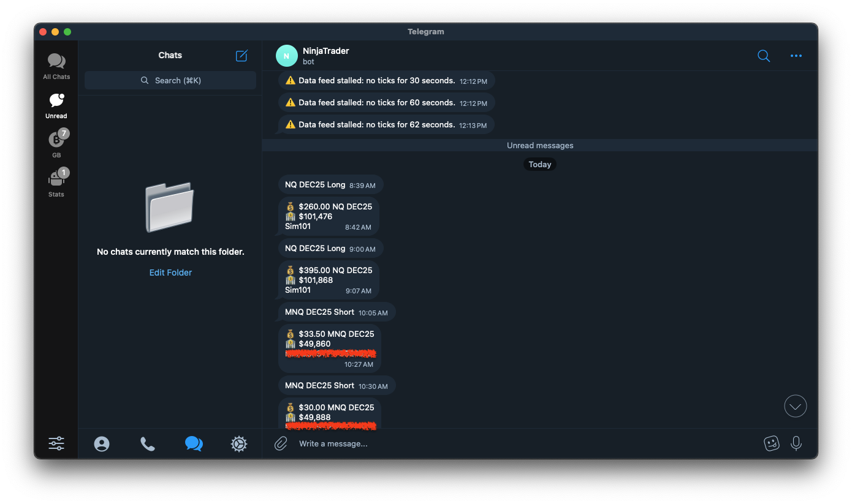Image resolution: width=852 pixels, height=504 pixels.
Task: Switch to the Chats tab
Action: (194, 444)
